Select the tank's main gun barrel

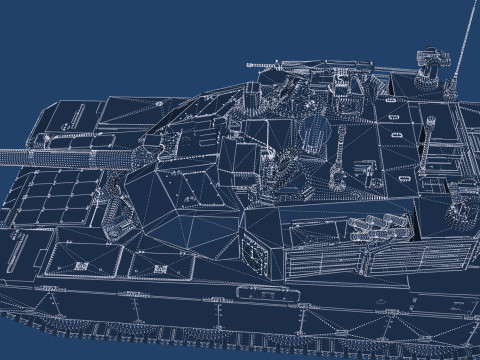pos(68,157)
